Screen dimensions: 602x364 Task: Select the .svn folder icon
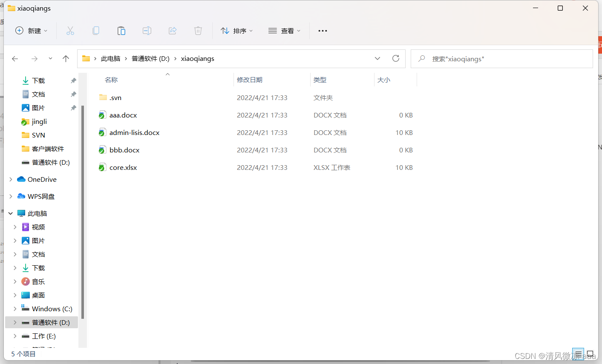coord(103,97)
